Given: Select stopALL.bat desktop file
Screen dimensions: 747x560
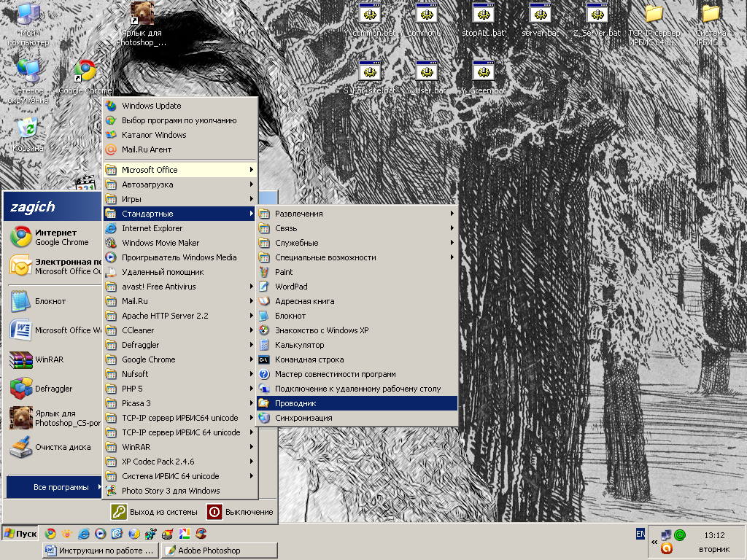Looking at the screenshot, I should pos(483,20).
